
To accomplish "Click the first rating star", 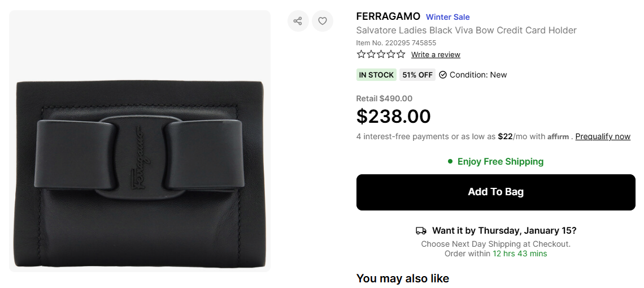I will coord(361,54).
